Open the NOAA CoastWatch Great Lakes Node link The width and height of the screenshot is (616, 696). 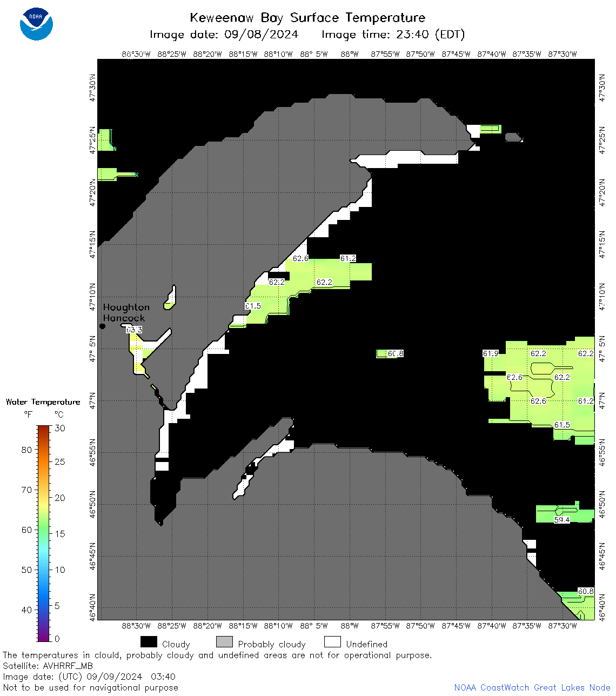click(x=532, y=687)
